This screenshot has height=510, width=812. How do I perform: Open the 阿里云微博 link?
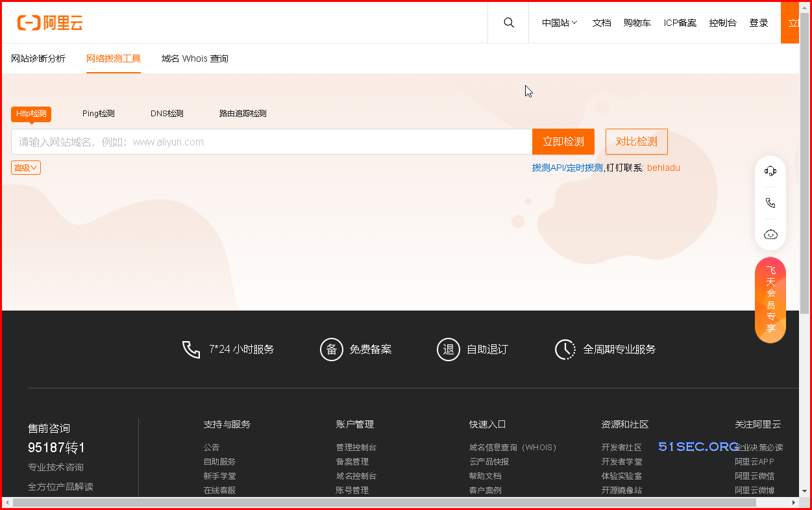(x=754, y=490)
